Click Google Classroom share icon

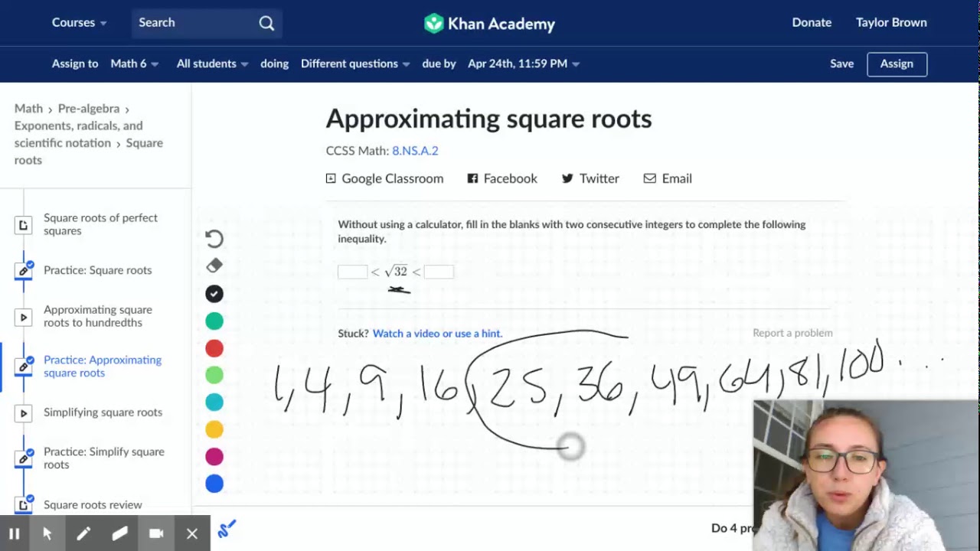(x=331, y=178)
